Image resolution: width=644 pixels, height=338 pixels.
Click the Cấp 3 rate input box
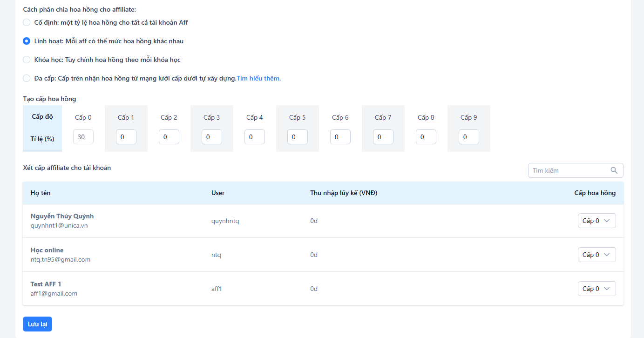click(x=212, y=137)
